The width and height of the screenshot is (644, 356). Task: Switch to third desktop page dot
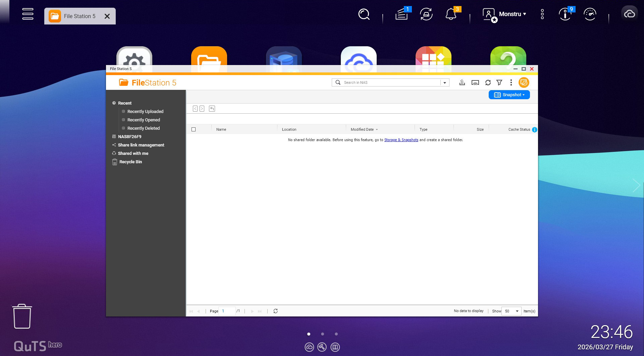coord(336,334)
